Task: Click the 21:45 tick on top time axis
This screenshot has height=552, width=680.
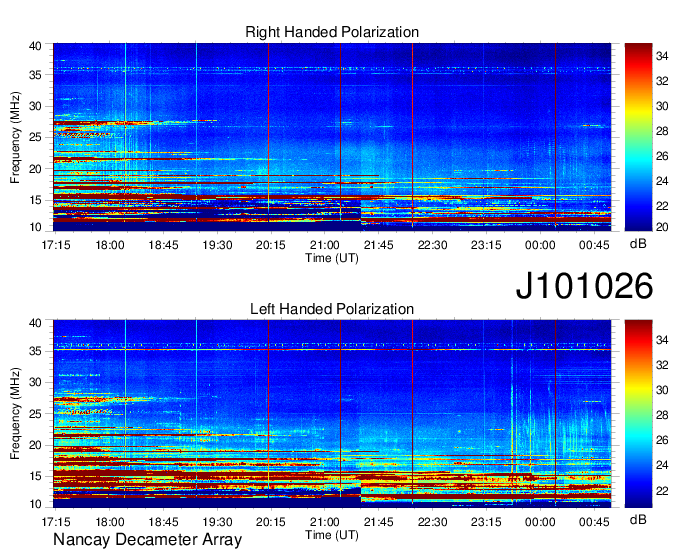Action: click(379, 245)
